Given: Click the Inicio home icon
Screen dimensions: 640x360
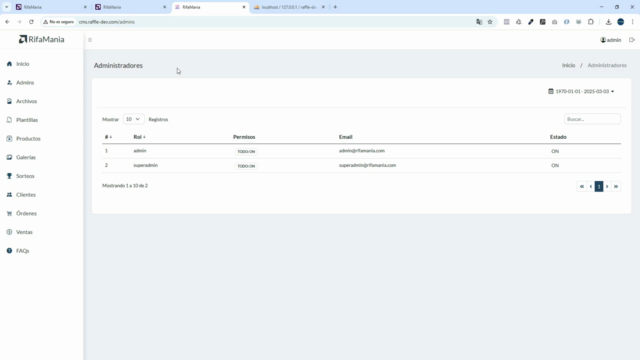Looking at the screenshot, I should click(9, 64).
